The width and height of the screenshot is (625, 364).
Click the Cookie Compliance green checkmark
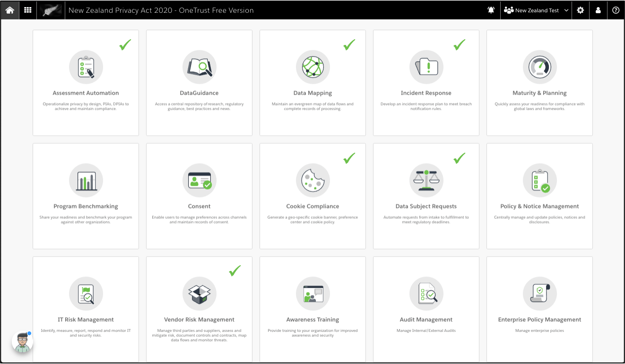pyautogui.click(x=349, y=158)
